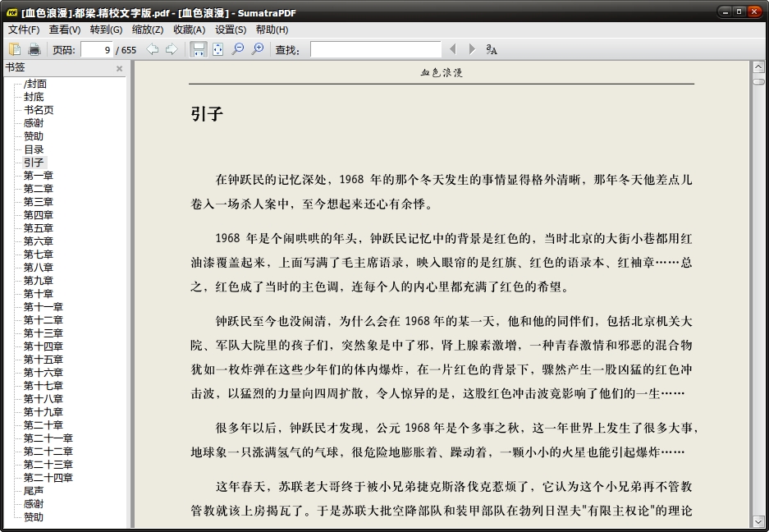Screen dimensions: 769x532
Task: Jump to the 第二十三章 bookmark
Action: point(48,465)
